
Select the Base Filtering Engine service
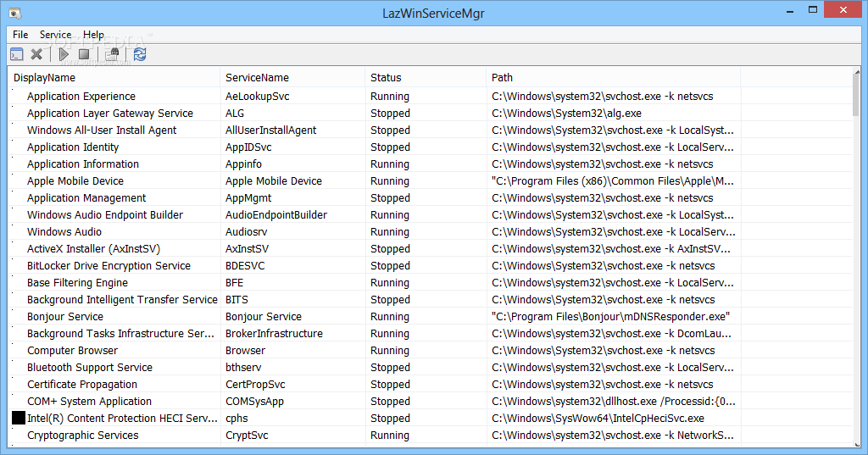coord(77,283)
